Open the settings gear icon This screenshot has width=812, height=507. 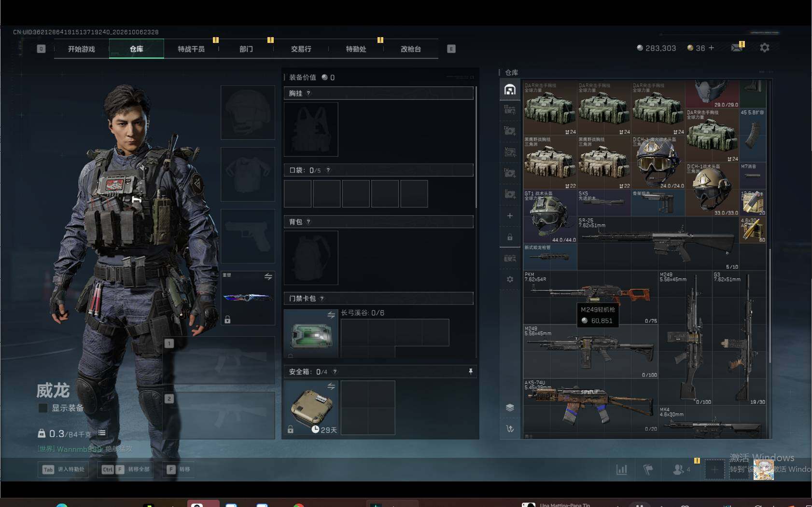765,48
